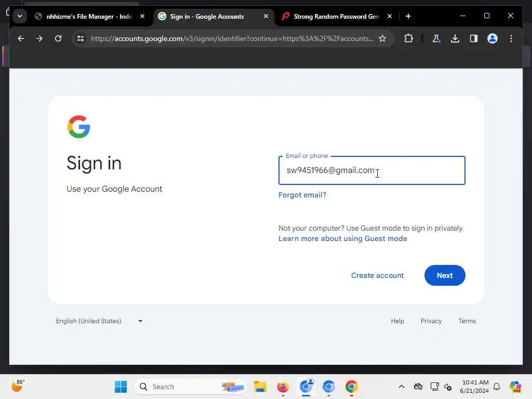Toggle the browser side panel

coord(474,38)
